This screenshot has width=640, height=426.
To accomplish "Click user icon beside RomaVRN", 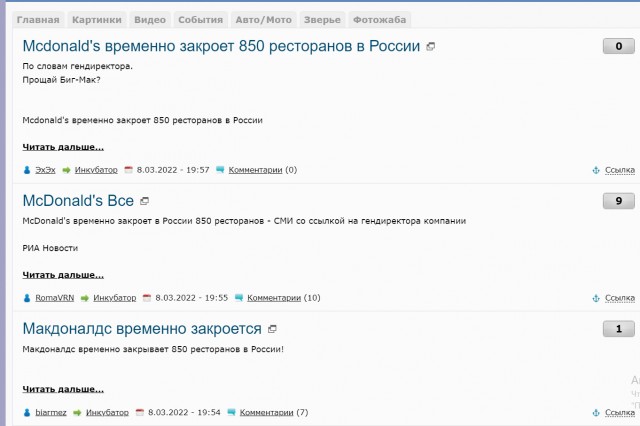I will click(27, 298).
